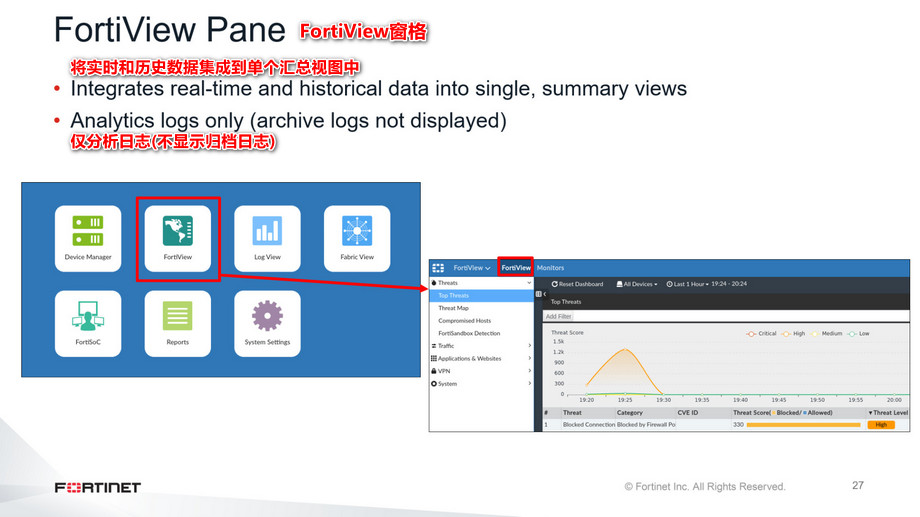Click the Blocked Connection table cell
920x517 pixels.
click(x=588, y=424)
